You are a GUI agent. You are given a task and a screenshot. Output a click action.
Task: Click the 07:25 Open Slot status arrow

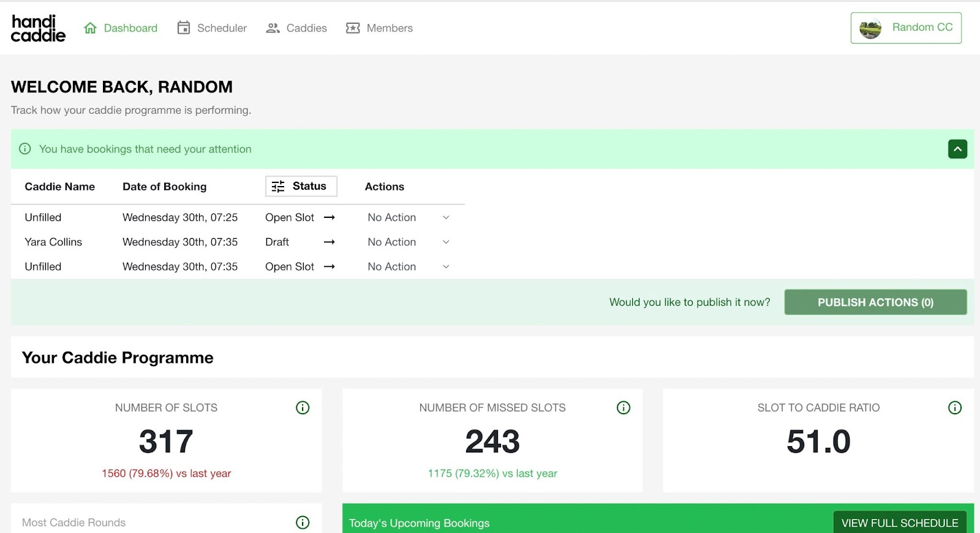tap(330, 218)
